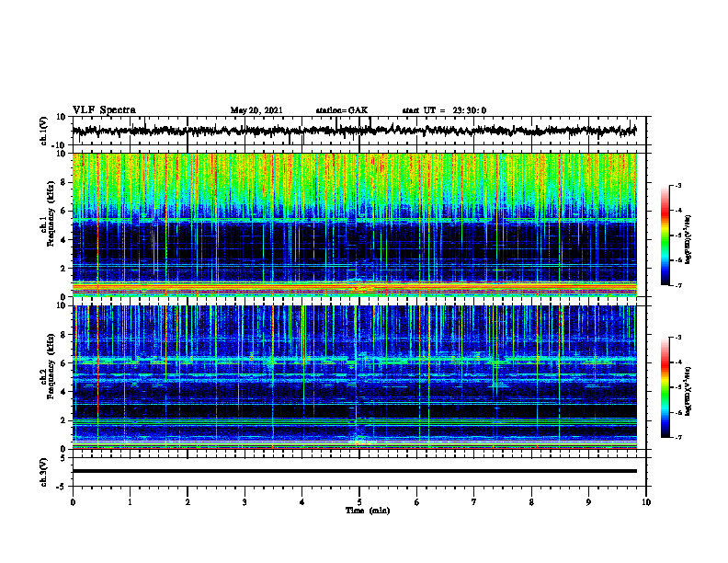The image size is (728, 563).
Task: Click the ch.2 spectrogram color scale bar
Action: 665,387
